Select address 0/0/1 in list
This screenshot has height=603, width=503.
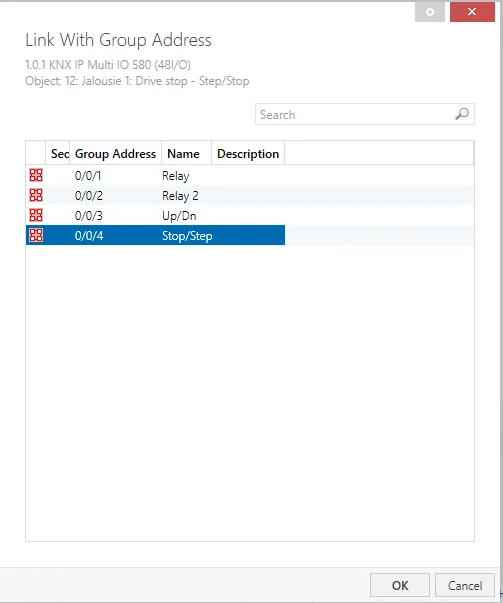[x=88, y=176]
